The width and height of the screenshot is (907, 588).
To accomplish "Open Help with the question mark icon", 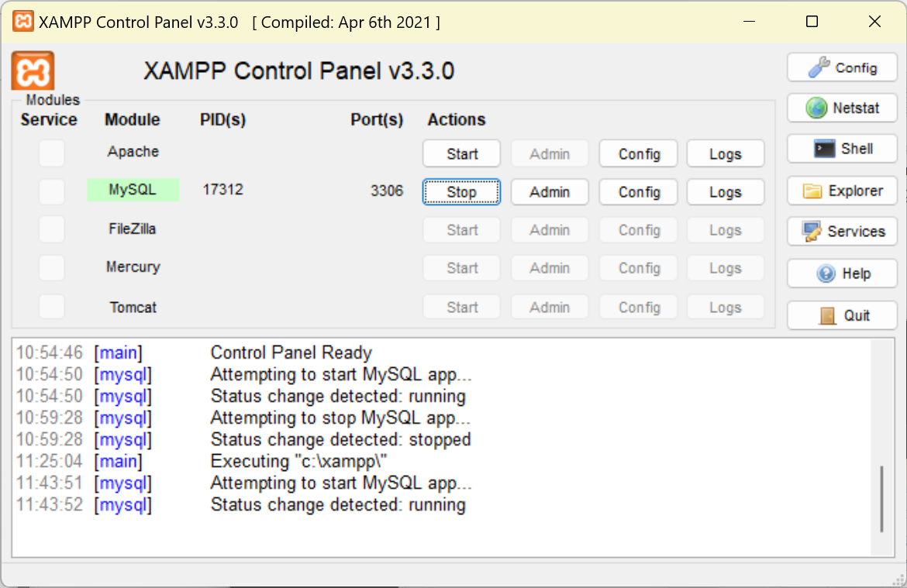I will [x=826, y=273].
